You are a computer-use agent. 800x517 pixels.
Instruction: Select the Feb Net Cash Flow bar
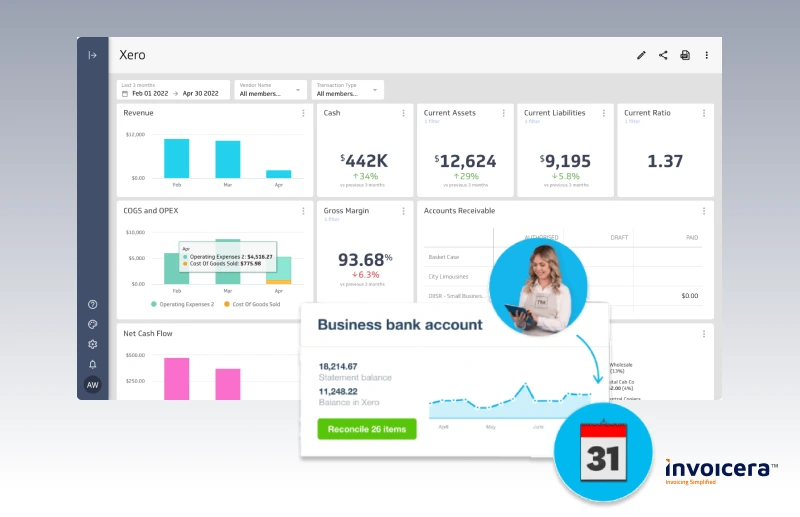pos(177,379)
